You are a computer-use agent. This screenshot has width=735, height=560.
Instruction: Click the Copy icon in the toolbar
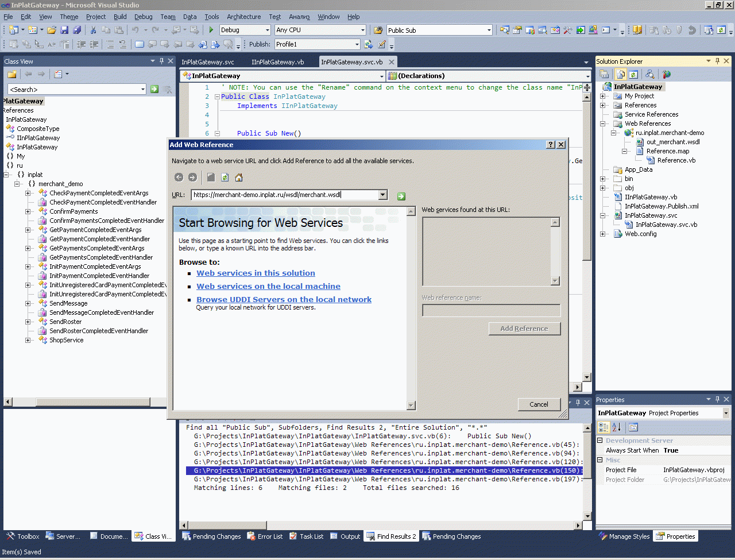click(x=106, y=30)
